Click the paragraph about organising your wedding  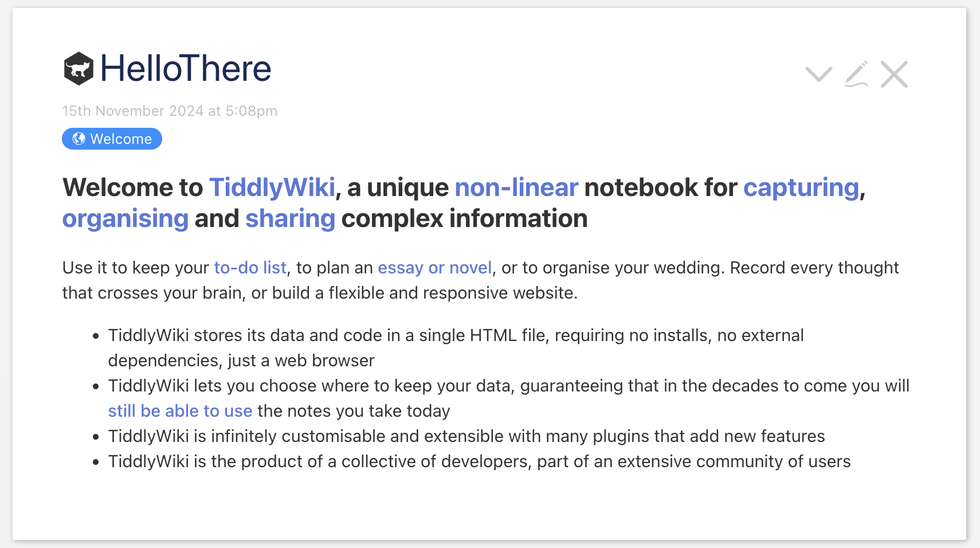click(x=480, y=280)
